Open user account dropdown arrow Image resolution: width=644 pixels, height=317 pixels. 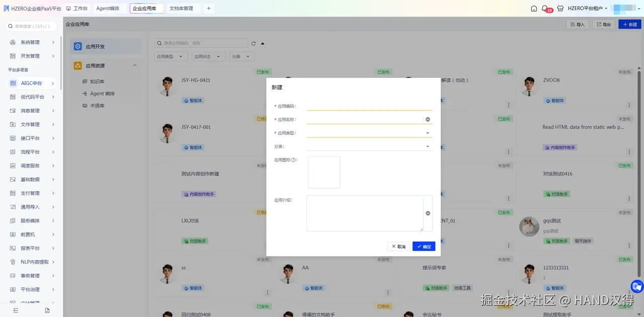click(x=639, y=9)
